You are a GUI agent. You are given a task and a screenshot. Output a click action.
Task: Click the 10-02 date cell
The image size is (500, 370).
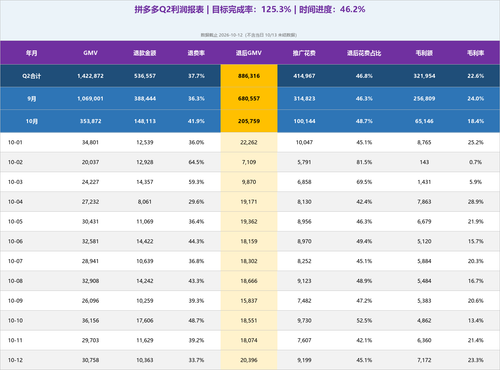[15, 162]
